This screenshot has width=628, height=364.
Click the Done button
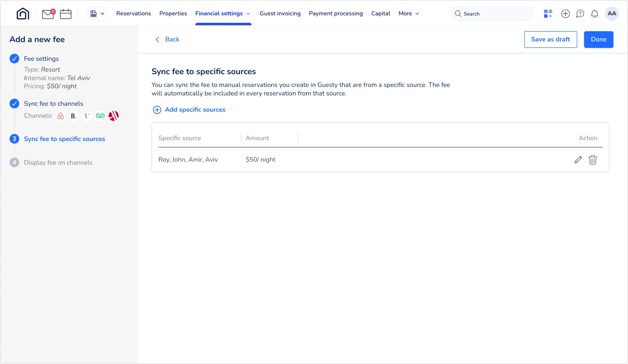[598, 39]
